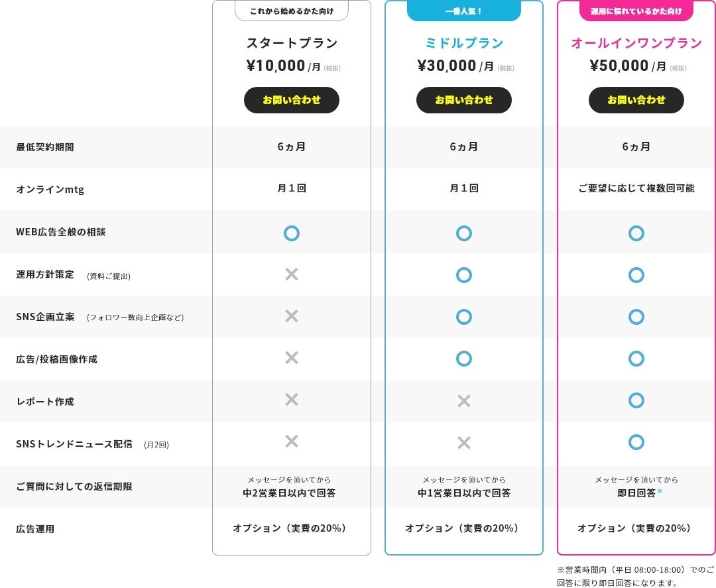Click the circle for レポート作成 under All-in-One plan
Screen dimensions: 716x588
pyautogui.click(x=636, y=400)
